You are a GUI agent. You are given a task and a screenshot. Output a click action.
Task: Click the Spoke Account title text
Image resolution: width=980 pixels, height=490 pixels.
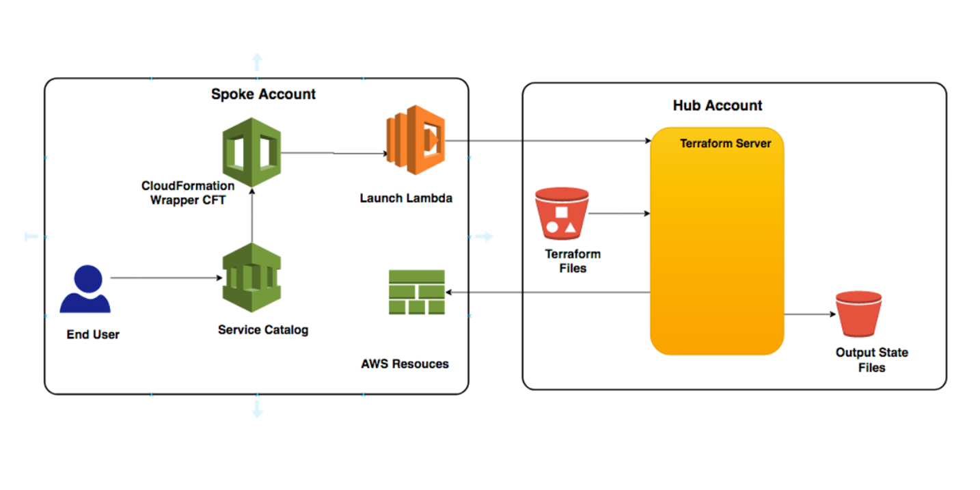(x=263, y=94)
